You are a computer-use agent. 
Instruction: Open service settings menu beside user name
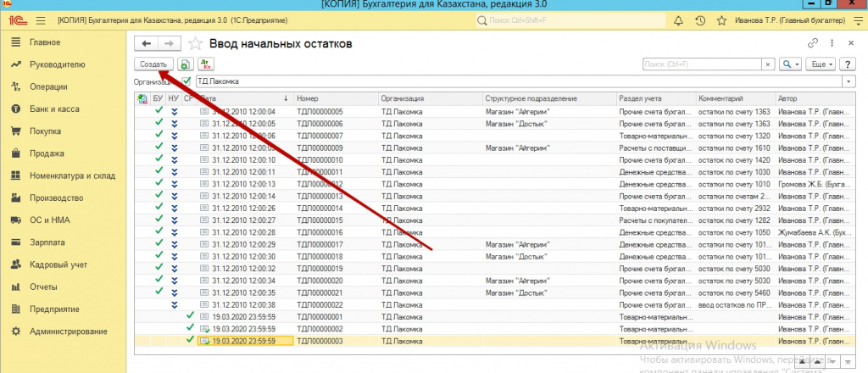(x=856, y=21)
